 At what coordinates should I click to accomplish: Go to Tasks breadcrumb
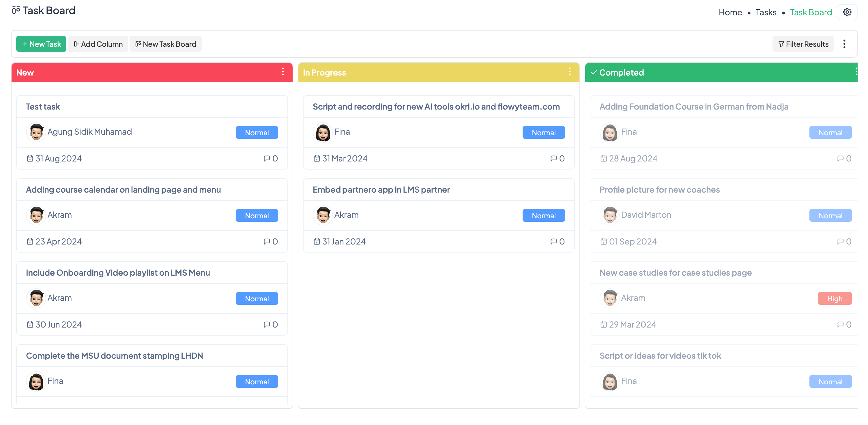[x=766, y=12]
